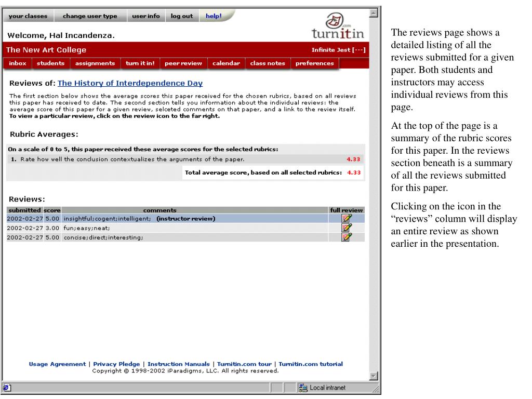This screenshot has width=532, height=399.
Task: Click the 'Local intranet' status text
Action: (327, 388)
